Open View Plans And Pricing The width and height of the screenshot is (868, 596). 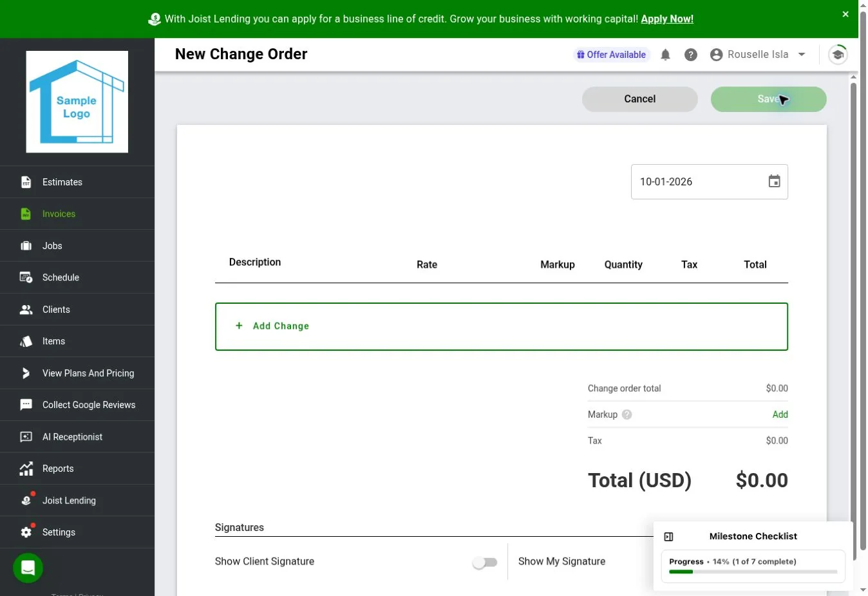click(x=77, y=373)
